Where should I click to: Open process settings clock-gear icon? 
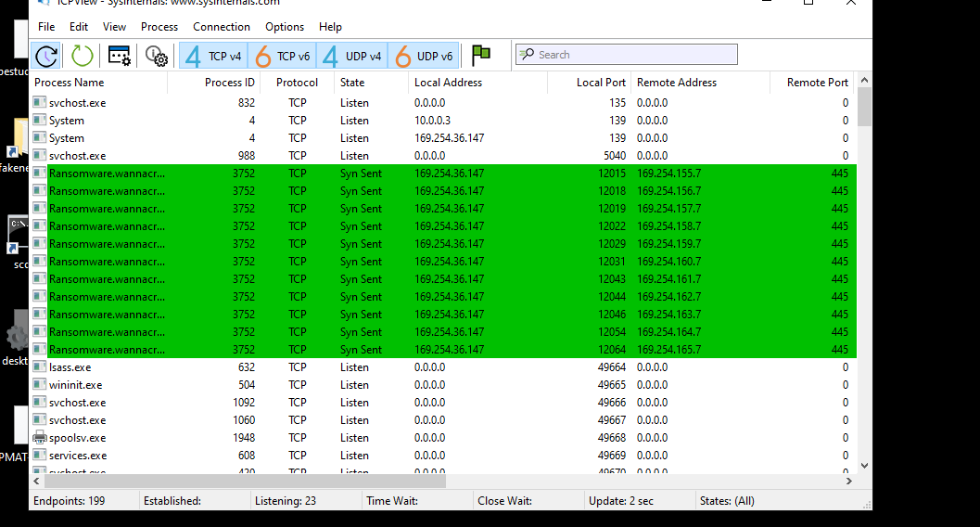(157, 56)
